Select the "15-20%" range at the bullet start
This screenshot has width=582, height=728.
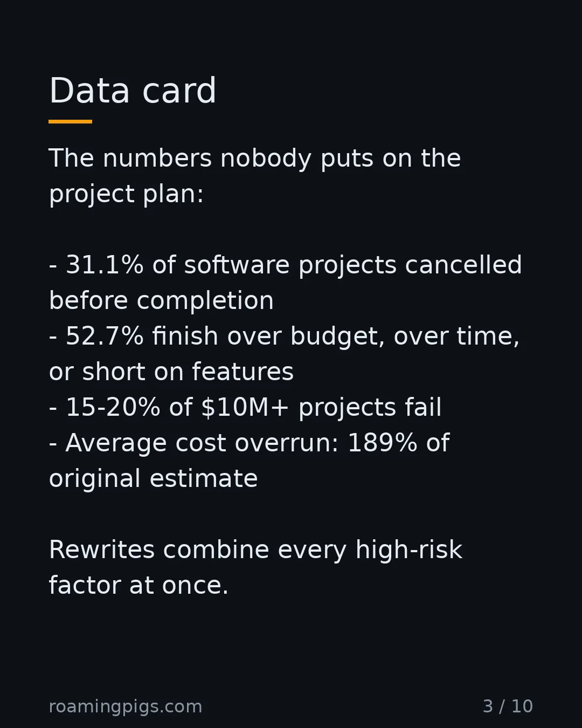[x=113, y=407]
